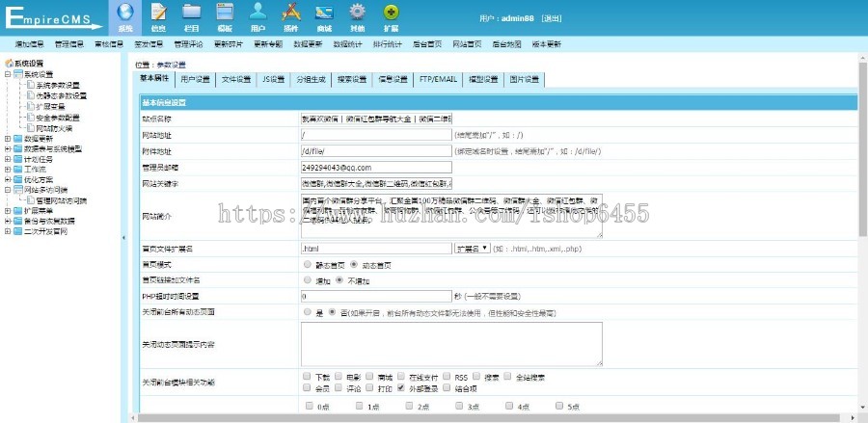Viewport: 868px width, 423px height.
Task: Collapse the 网站多访问端 tree node
Action: [8, 190]
